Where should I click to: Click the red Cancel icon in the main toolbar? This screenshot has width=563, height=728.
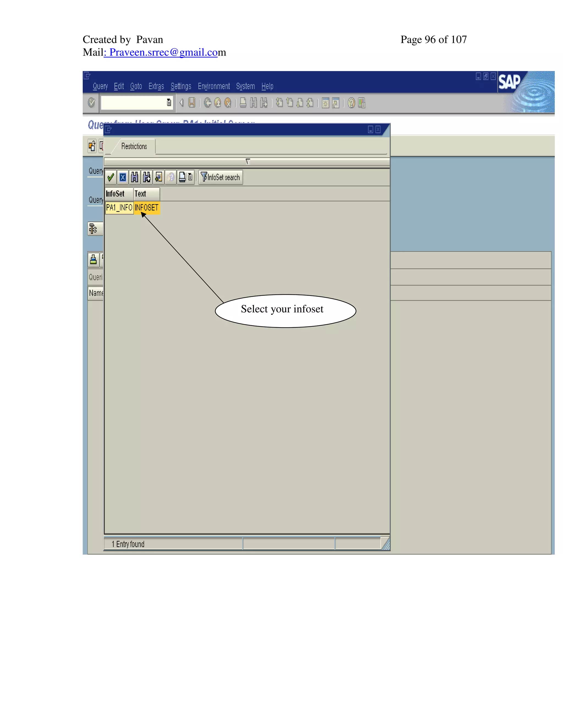coord(228,103)
